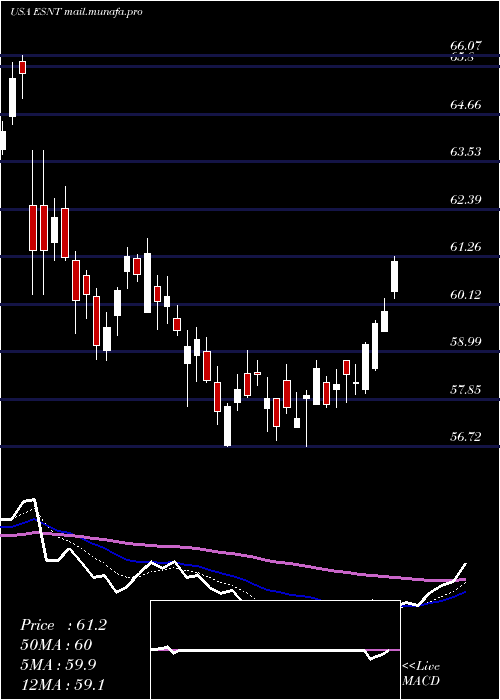500x700 pixels.
Task: Click the '<<Live MACD' label
Action: [421, 674]
